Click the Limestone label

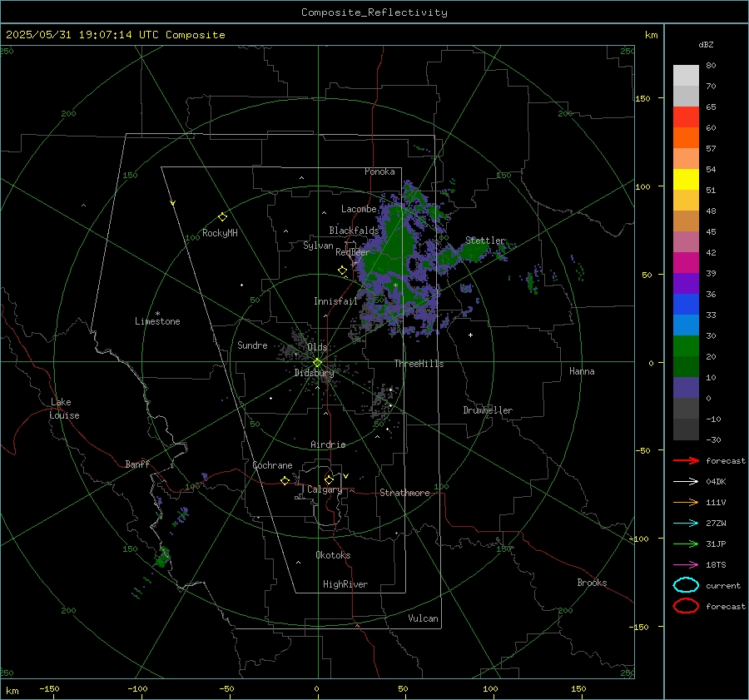[157, 321]
